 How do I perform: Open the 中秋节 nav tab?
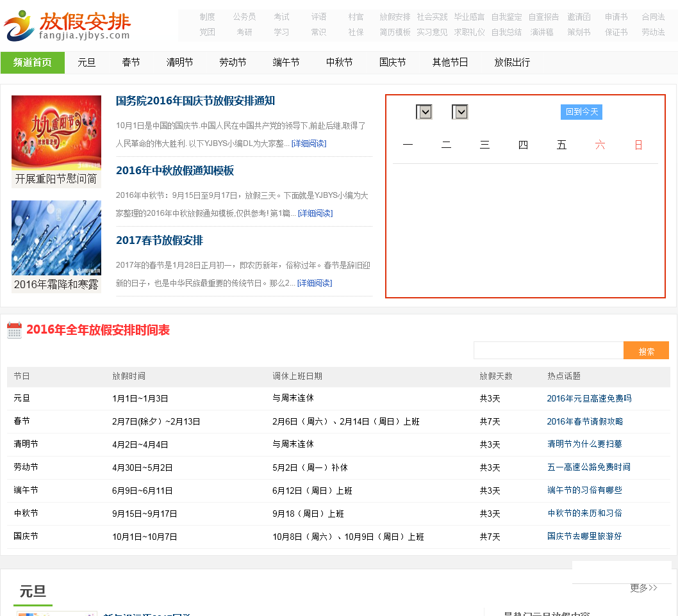pyautogui.click(x=339, y=63)
